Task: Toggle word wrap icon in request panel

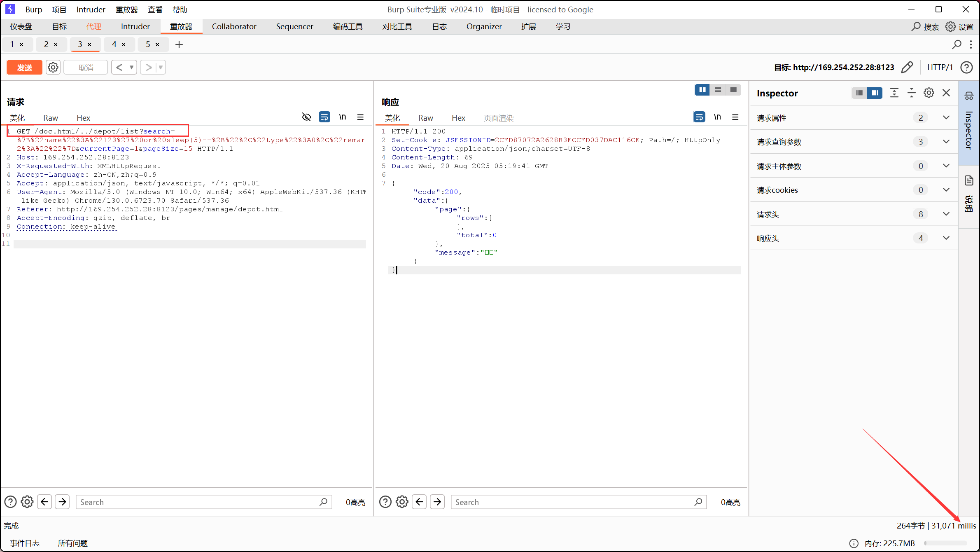Action: point(324,117)
